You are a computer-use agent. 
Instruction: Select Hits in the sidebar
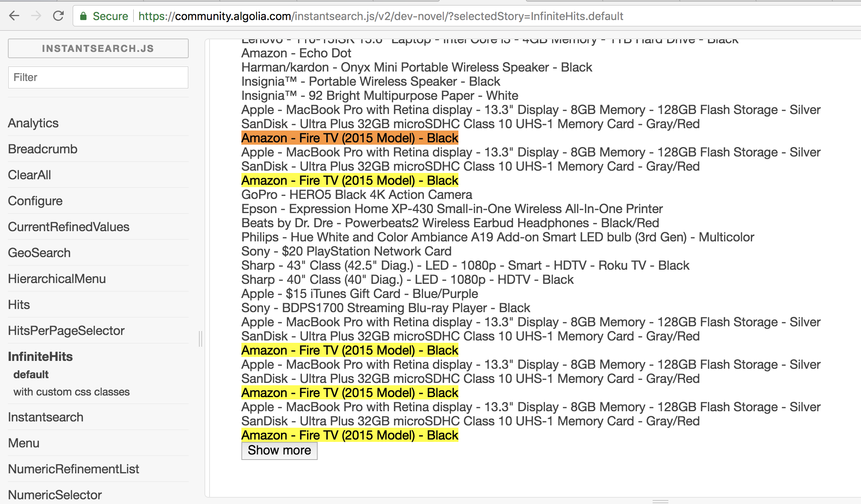point(19,305)
